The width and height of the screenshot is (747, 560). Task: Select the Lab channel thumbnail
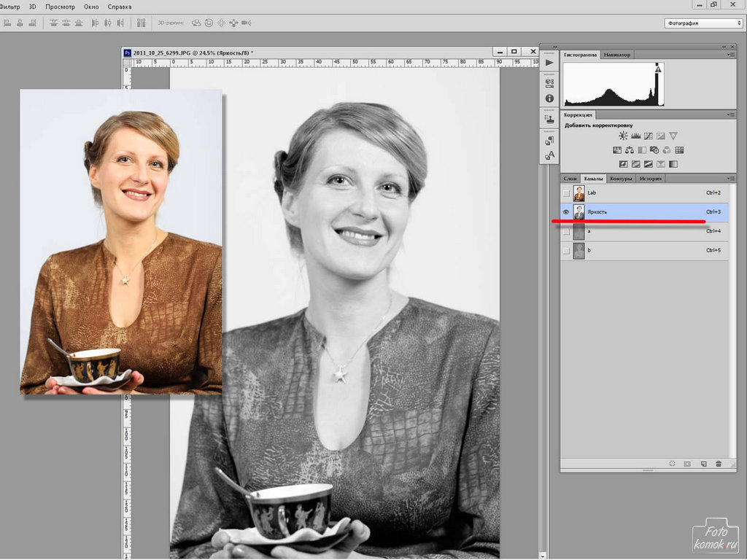click(578, 192)
